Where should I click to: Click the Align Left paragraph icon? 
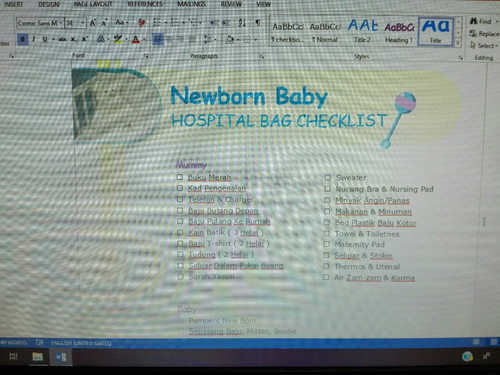158,40
